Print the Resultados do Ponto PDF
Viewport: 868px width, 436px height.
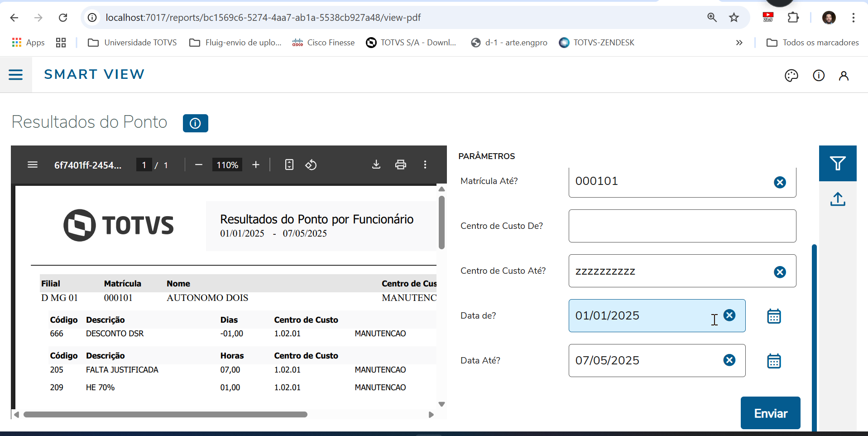(401, 165)
